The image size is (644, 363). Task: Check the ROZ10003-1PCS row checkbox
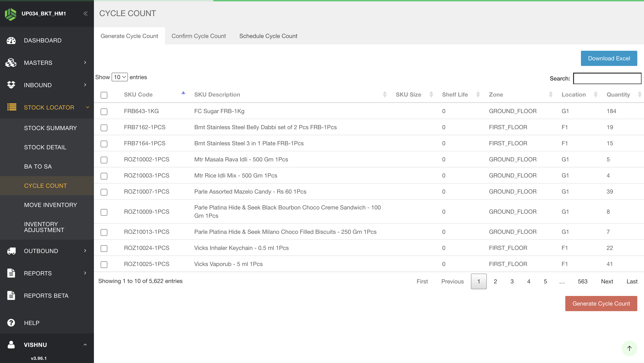(104, 176)
